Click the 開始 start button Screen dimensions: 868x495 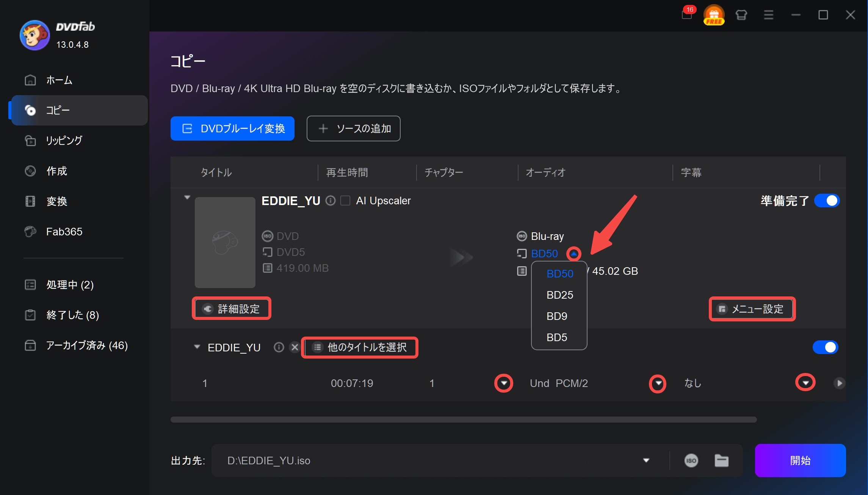(x=800, y=461)
